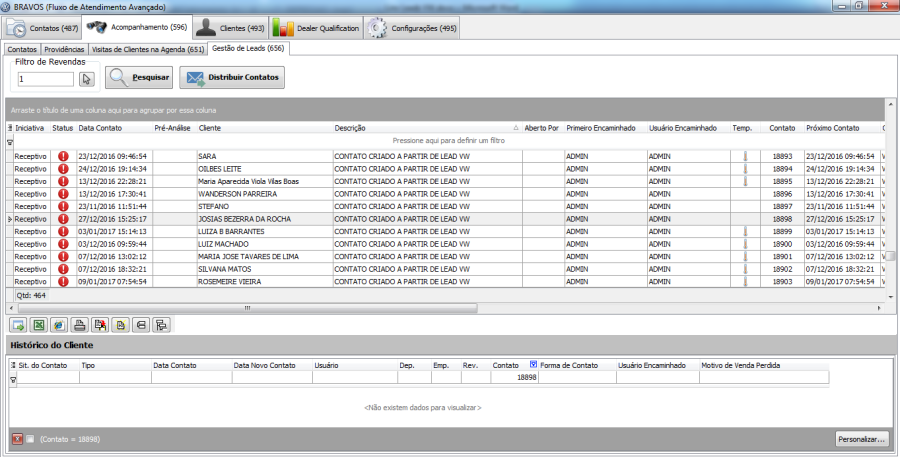900x457 pixels.
Task: Sort by Cliente column header
Action: pyautogui.click(x=265, y=128)
